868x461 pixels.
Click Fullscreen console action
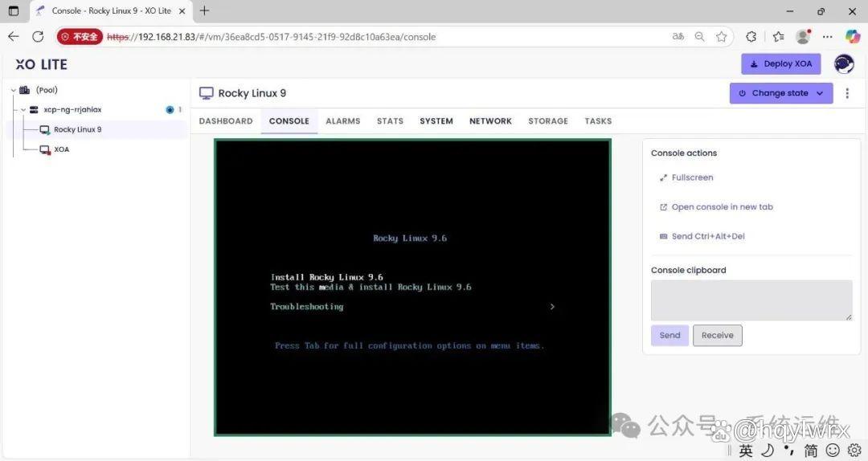click(686, 177)
